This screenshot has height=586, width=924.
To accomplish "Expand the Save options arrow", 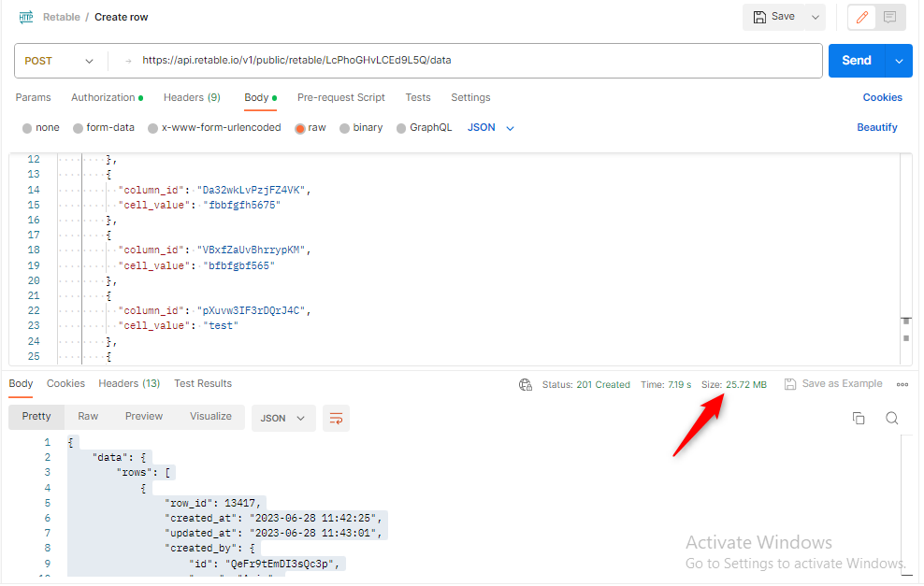I will click(x=816, y=17).
